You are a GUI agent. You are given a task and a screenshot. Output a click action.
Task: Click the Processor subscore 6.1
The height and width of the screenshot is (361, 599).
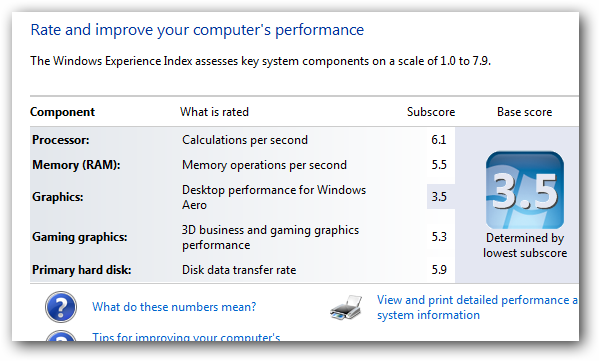pos(439,140)
